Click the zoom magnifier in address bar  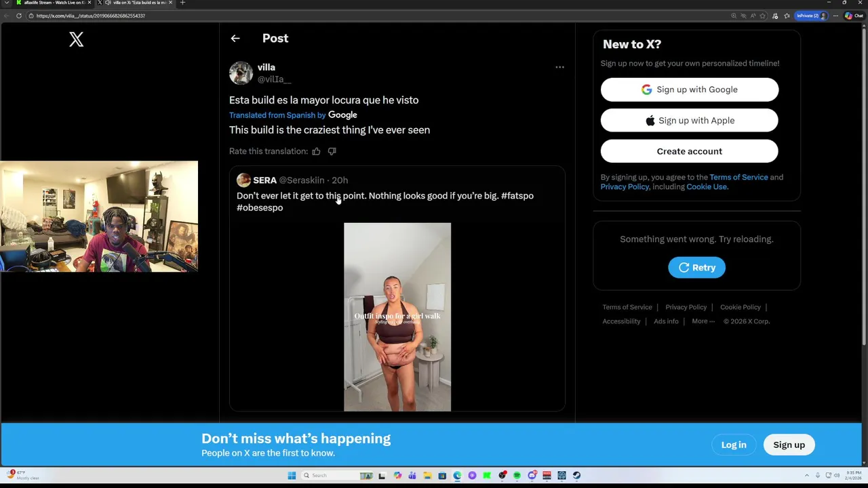pyautogui.click(x=734, y=16)
